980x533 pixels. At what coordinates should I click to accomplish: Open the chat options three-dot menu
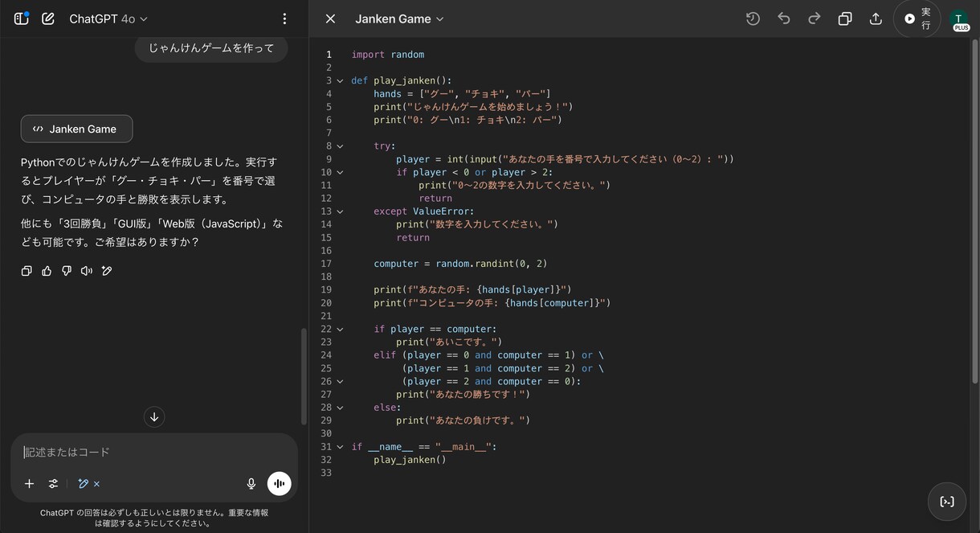pyautogui.click(x=284, y=18)
